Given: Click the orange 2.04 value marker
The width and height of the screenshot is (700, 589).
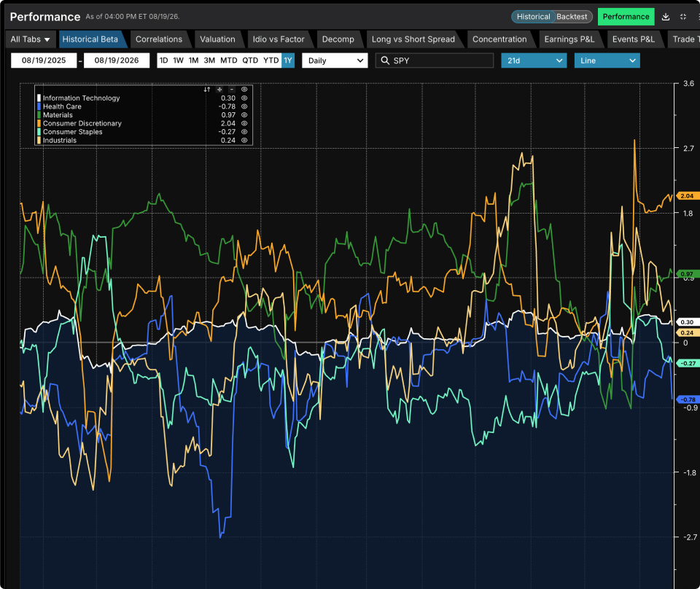Looking at the screenshot, I should pos(687,196).
